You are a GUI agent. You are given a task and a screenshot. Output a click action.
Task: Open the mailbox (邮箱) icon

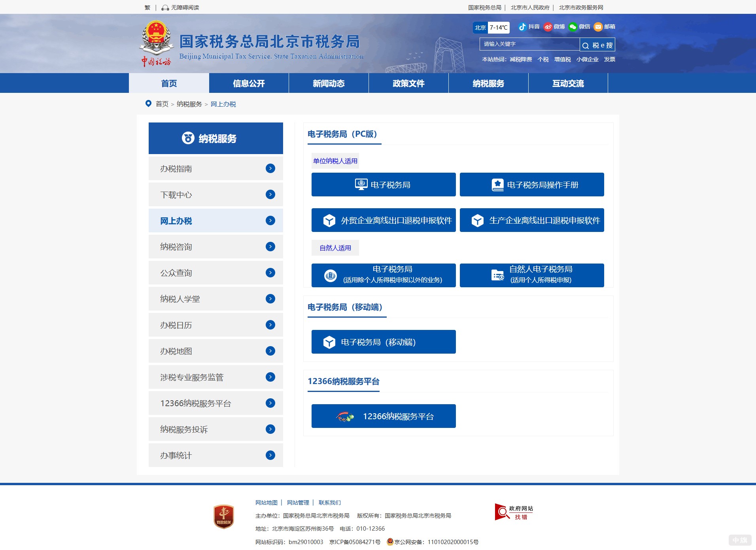point(598,27)
